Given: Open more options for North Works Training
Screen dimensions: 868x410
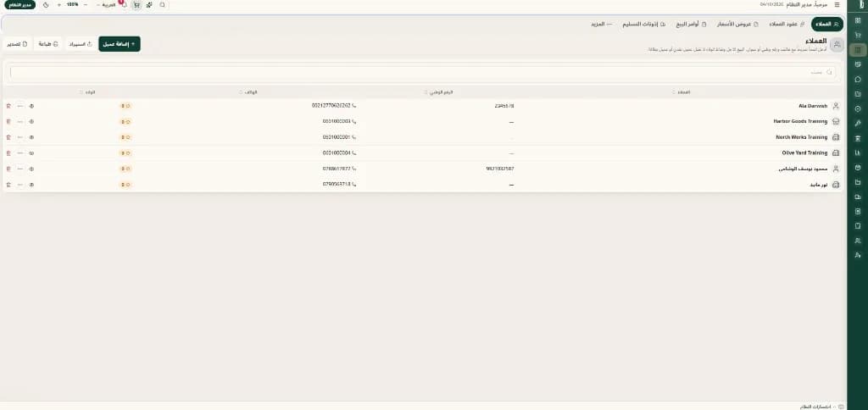Looking at the screenshot, I should (20, 137).
